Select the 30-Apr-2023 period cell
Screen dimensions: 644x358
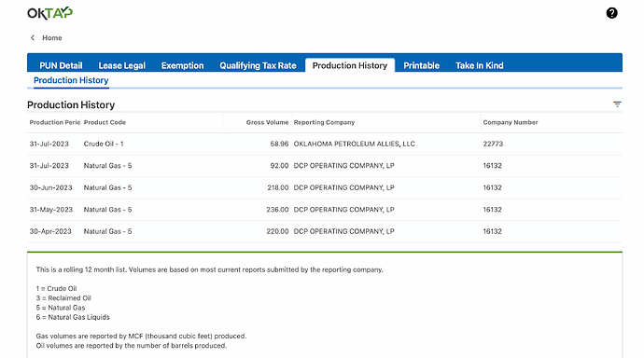tap(50, 231)
